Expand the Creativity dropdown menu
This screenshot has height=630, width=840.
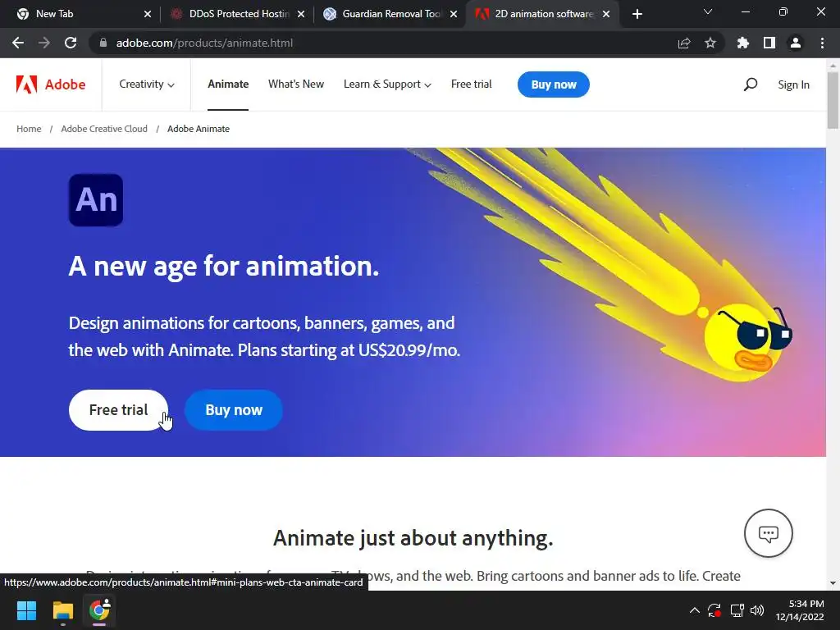click(147, 84)
